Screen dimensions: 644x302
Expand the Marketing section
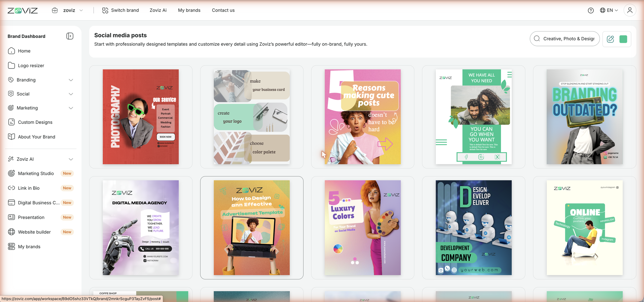(71, 108)
